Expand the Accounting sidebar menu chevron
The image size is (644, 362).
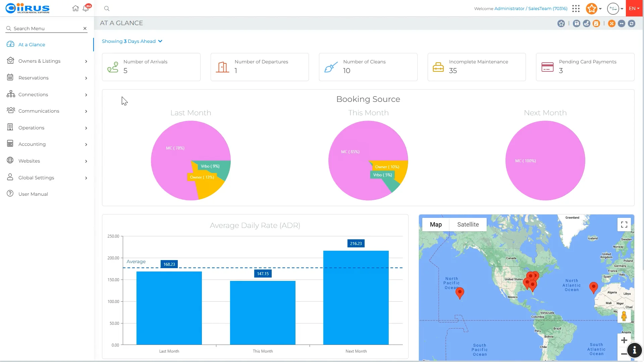click(x=86, y=144)
